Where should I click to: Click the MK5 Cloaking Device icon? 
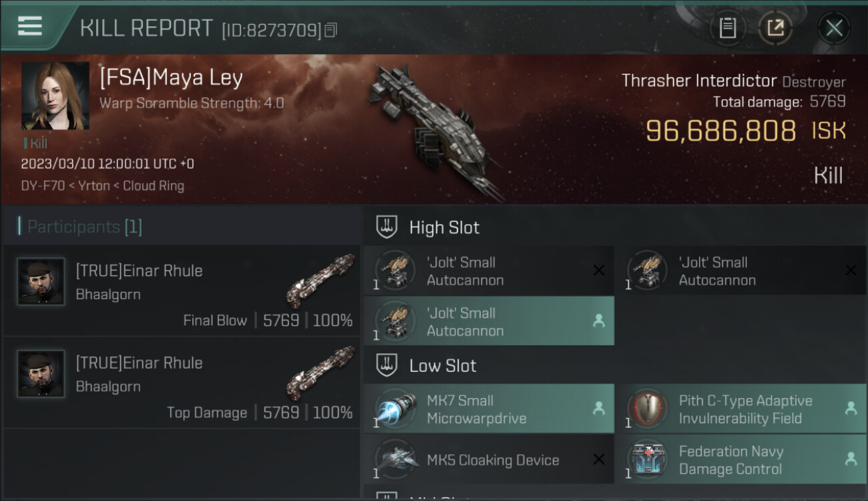pyautogui.click(x=395, y=460)
